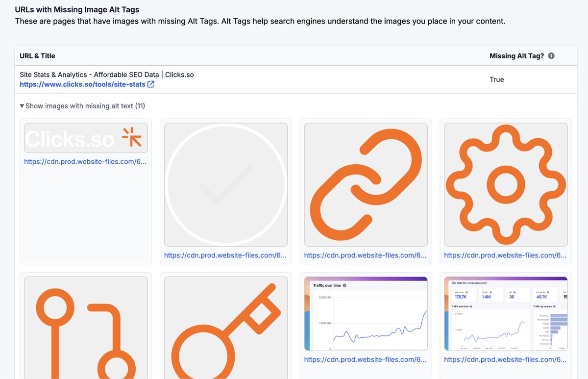Open the CDN link under the checkmark image
Screen dimensions: 588x379
225,255
